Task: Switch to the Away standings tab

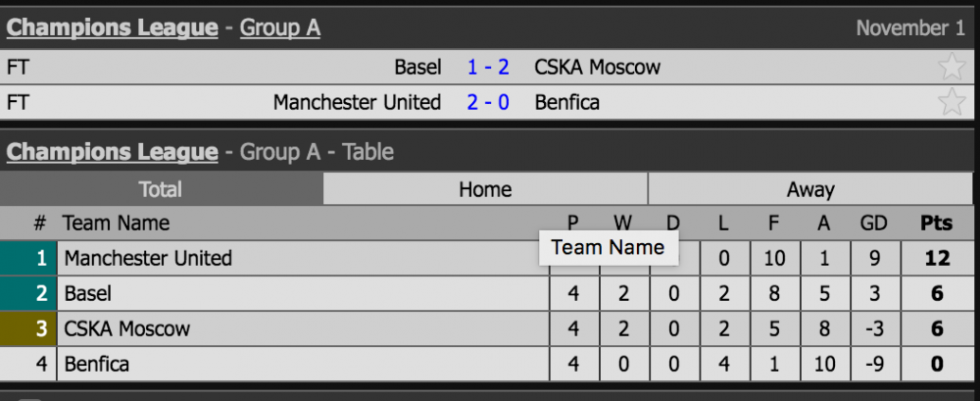Action: (810, 189)
